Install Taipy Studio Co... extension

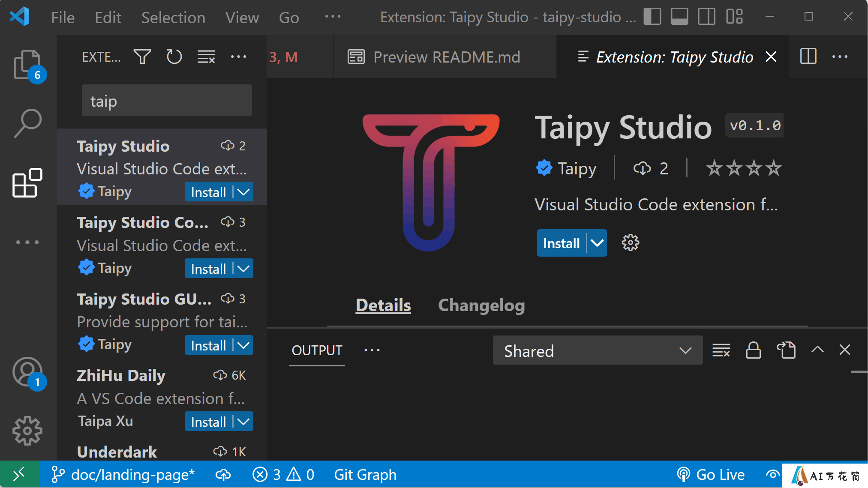pyautogui.click(x=208, y=269)
